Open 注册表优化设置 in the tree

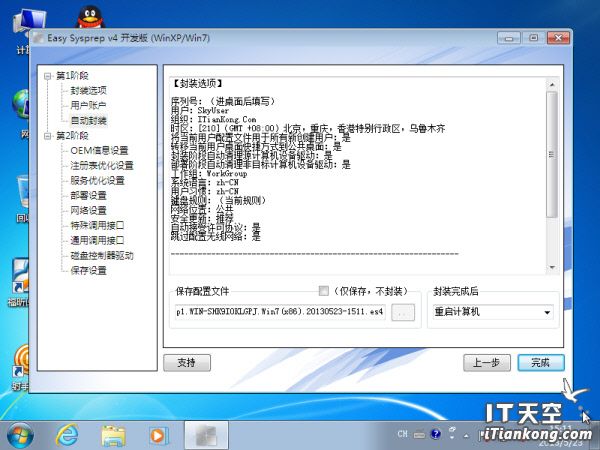pos(102,166)
